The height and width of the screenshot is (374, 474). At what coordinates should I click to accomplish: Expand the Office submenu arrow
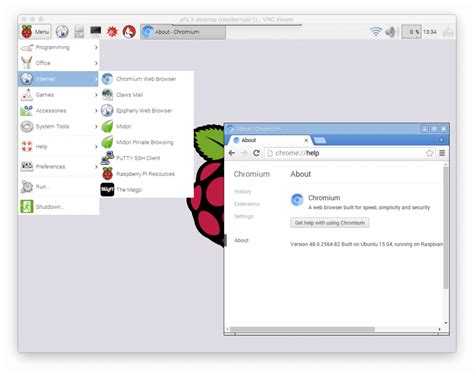click(96, 63)
